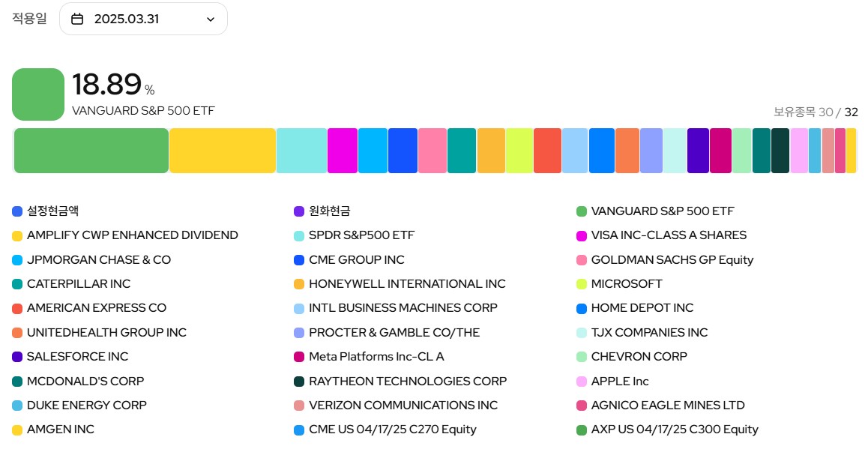Click the teal dot beside MCDONALD'S CORP
This screenshot has height=461, width=868.
[x=17, y=382]
